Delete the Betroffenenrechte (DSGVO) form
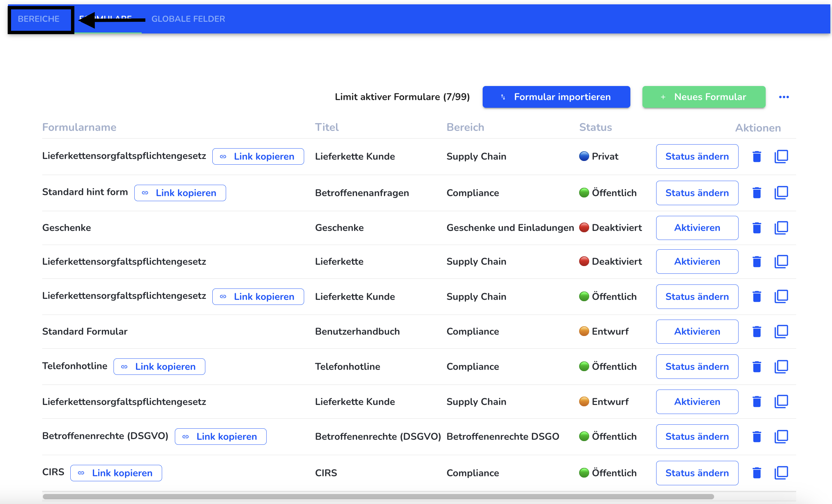 click(x=757, y=437)
